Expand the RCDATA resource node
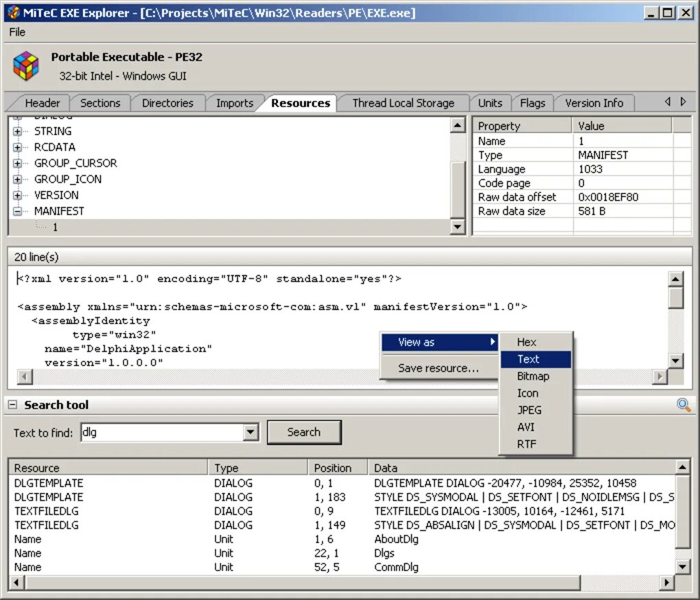 coord(17,148)
